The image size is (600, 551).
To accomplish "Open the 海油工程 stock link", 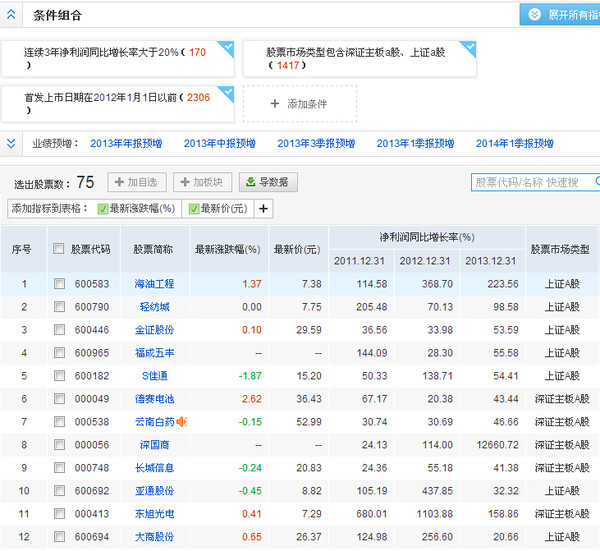I will [155, 284].
